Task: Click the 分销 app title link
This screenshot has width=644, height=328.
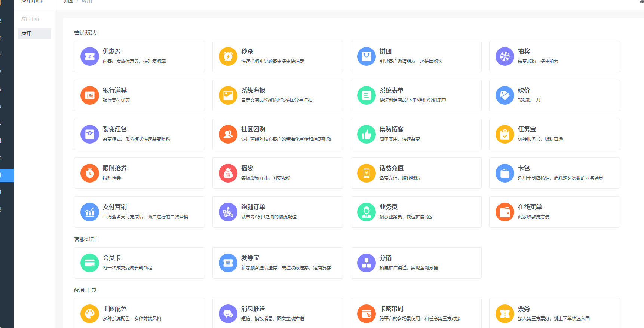Action: coord(386,258)
